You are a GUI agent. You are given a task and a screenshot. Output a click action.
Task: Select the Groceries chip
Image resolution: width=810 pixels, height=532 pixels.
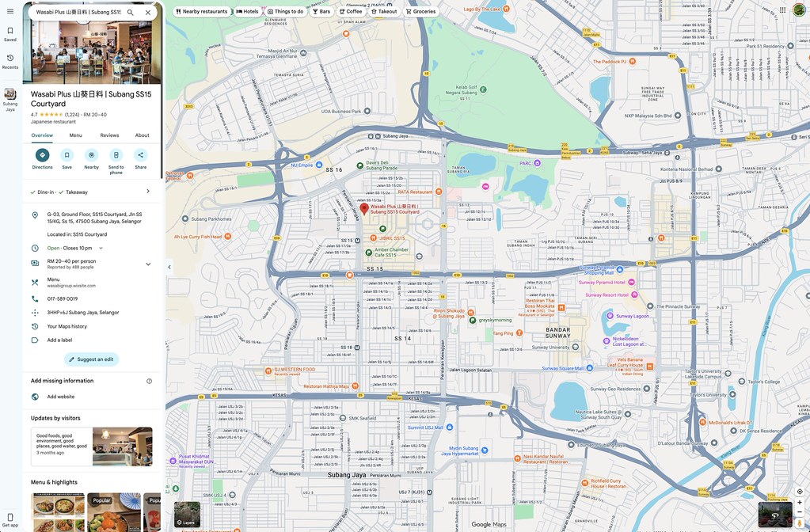[x=420, y=11]
